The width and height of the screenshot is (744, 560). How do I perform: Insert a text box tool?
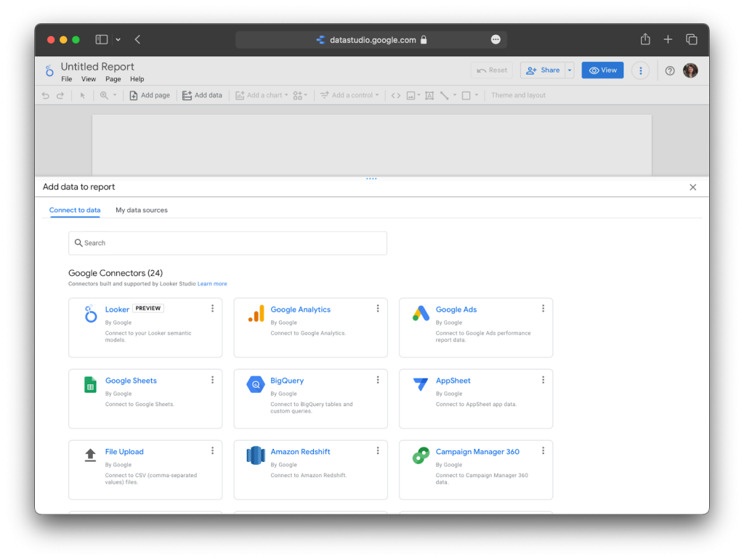pyautogui.click(x=429, y=95)
